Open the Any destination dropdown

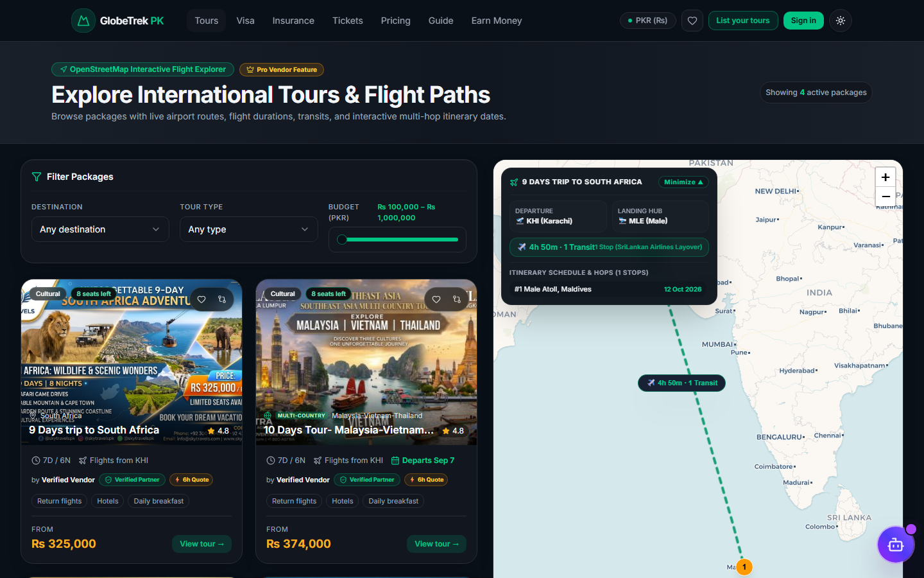100,229
